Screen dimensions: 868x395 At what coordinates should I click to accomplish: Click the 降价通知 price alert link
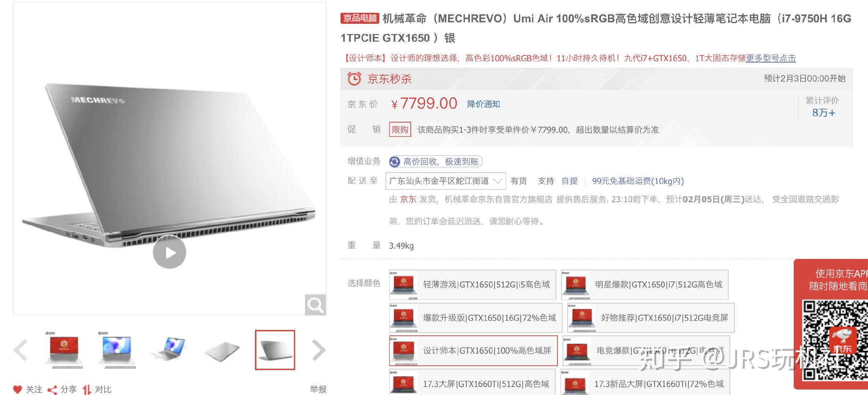click(484, 104)
